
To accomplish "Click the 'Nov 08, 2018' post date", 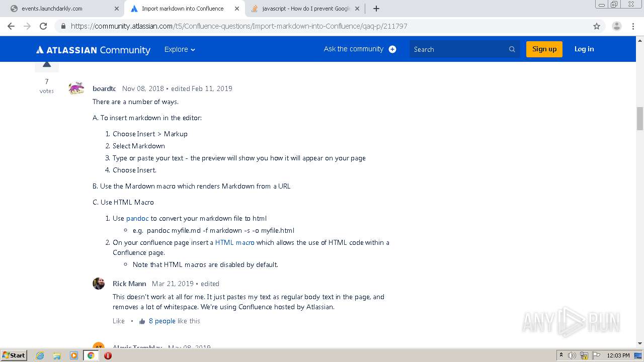I will point(143,88).
